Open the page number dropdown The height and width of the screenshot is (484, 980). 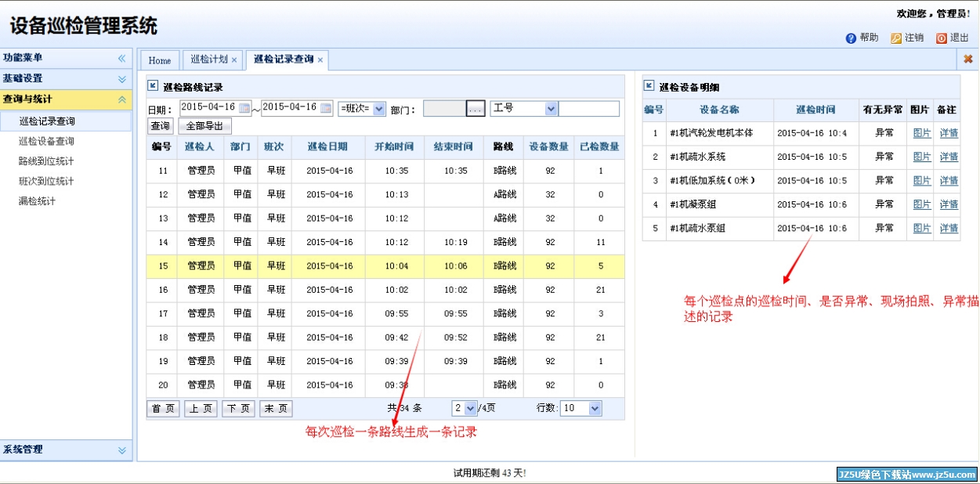tap(465, 408)
